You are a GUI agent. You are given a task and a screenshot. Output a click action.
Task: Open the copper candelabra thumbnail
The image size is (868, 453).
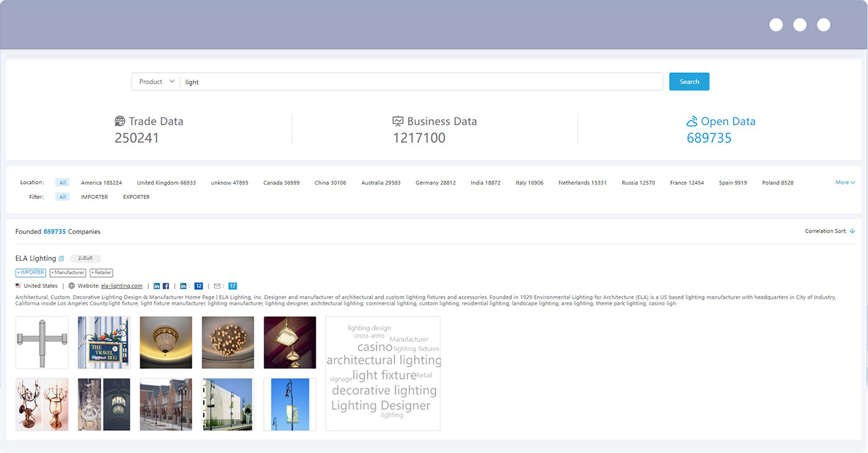pyautogui.click(x=42, y=404)
